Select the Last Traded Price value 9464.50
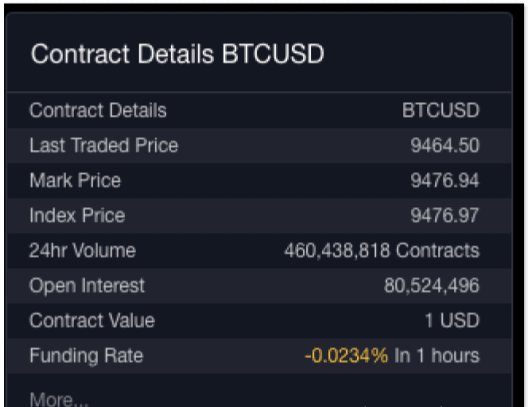Viewport: 531px width, 407px height. (x=445, y=145)
